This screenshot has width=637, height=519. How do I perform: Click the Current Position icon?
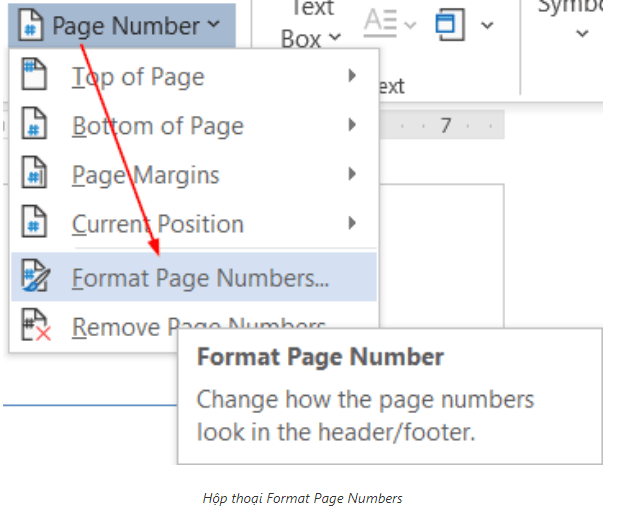pos(34,224)
